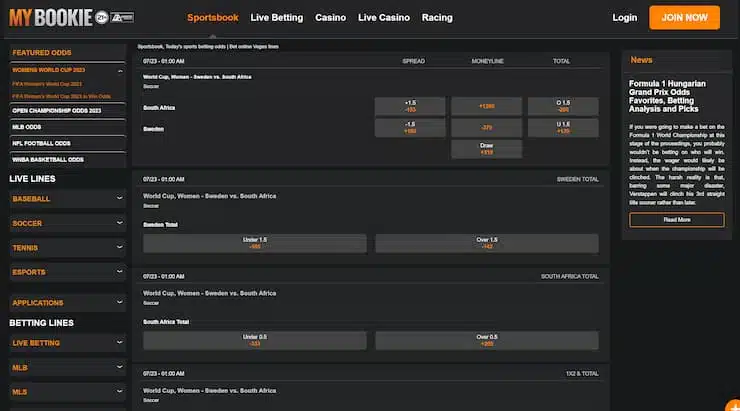This screenshot has width=740, height=411.
Task: Expand the Soccer live lines chevron
Action: coord(119,223)
